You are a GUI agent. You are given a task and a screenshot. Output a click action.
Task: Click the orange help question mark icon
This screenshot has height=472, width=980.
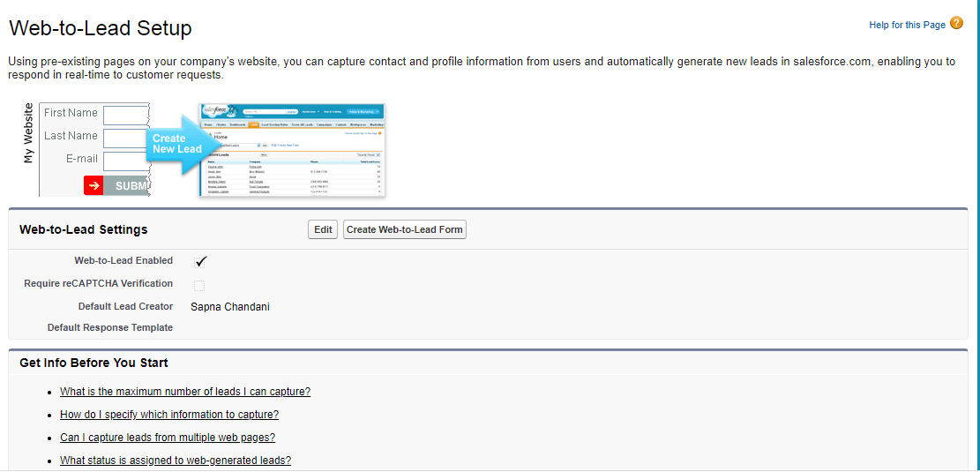point(956,24)
